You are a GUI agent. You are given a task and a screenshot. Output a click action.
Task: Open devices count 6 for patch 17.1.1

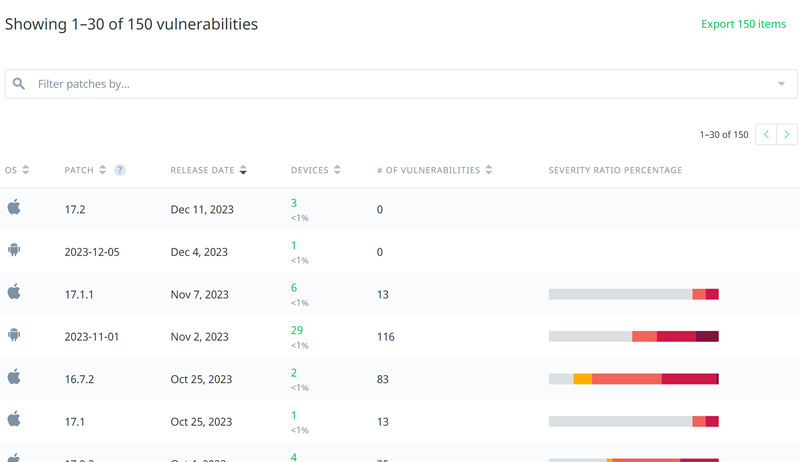(294, 288)
